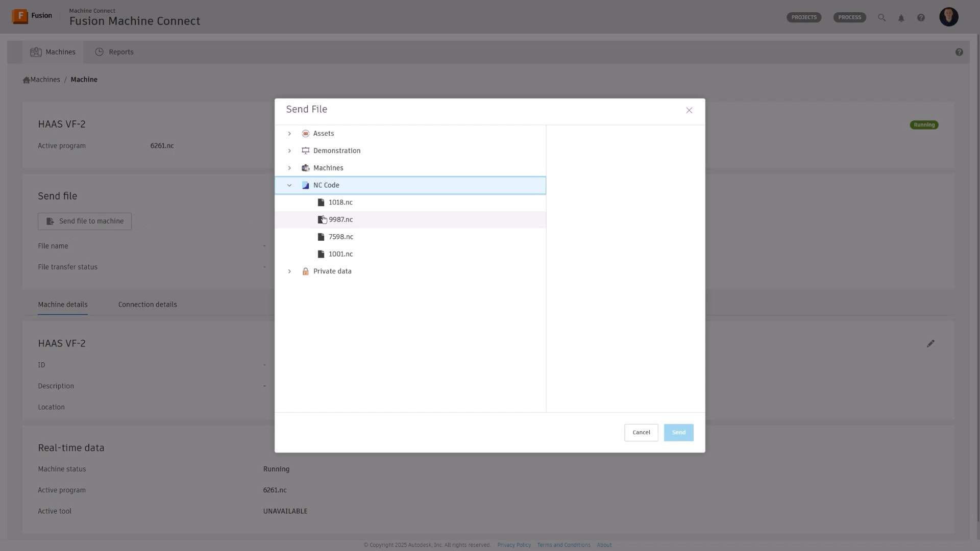The width and height of the screenshot is (980, 551).
Task: Close the Send File dialog
Action: 689,110
